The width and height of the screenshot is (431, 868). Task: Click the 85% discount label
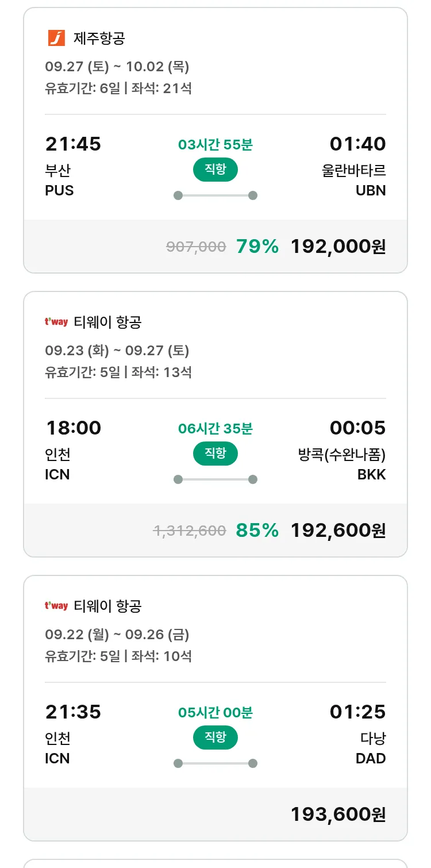[257, 531]
